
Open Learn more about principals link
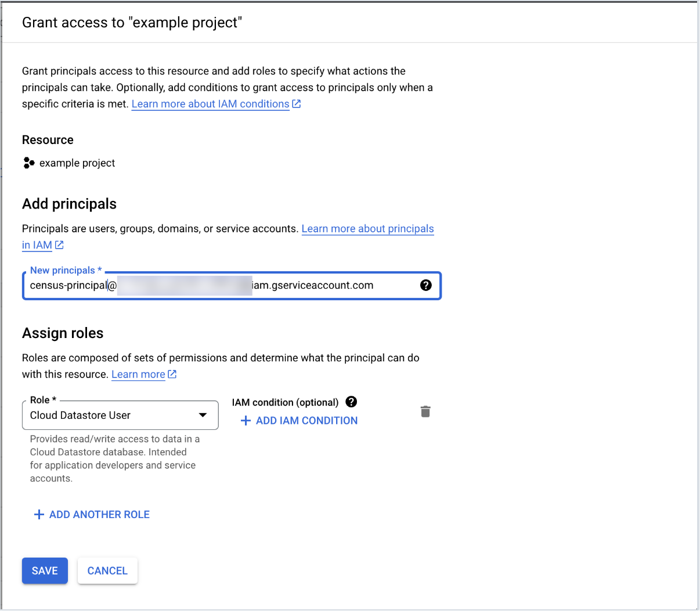pyautogui.click(x=367, y=229)
